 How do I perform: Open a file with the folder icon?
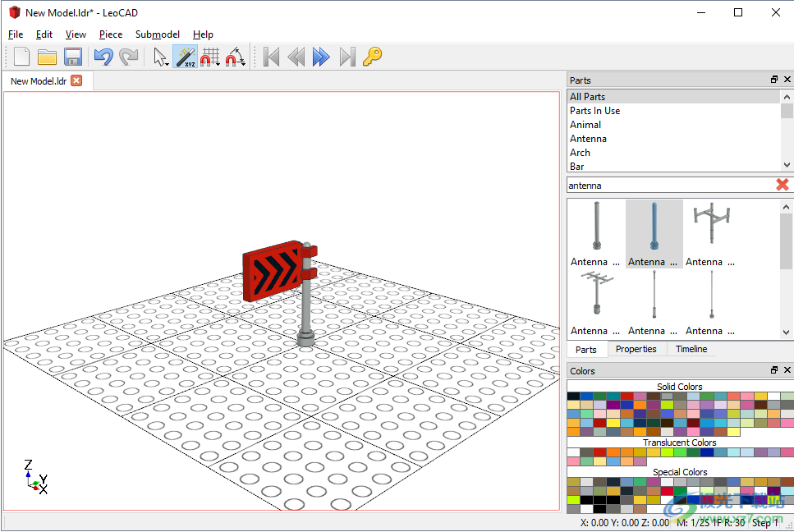(x=48, y=57)
